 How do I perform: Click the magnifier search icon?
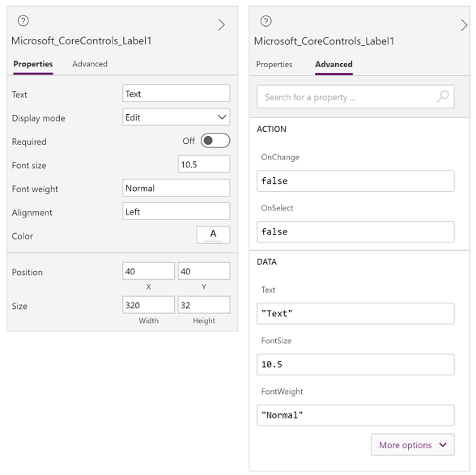[443, 96]
